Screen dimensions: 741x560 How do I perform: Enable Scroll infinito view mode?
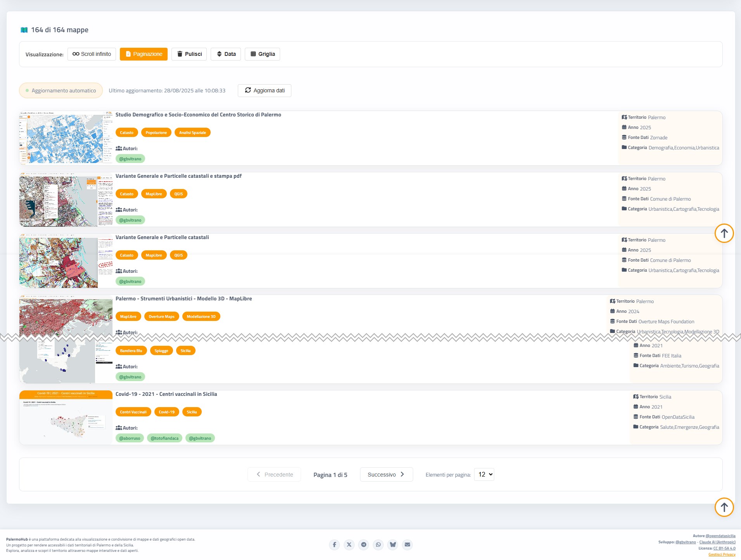(92, 54)
